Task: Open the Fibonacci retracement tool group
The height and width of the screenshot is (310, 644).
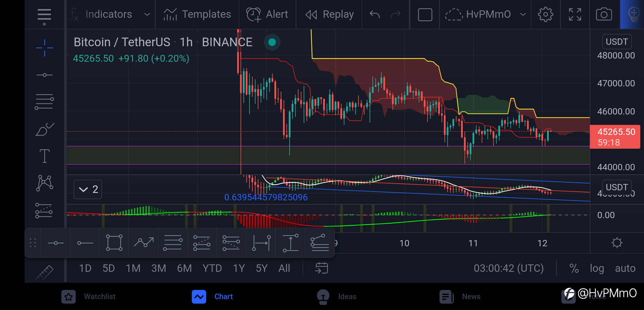Action: point(44,102)
